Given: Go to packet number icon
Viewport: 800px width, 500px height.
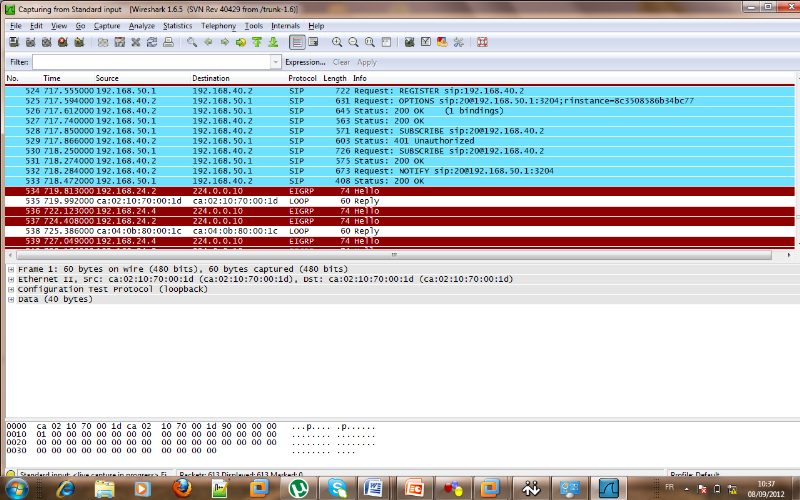Looking at the screenshot, I should point(240,42).
